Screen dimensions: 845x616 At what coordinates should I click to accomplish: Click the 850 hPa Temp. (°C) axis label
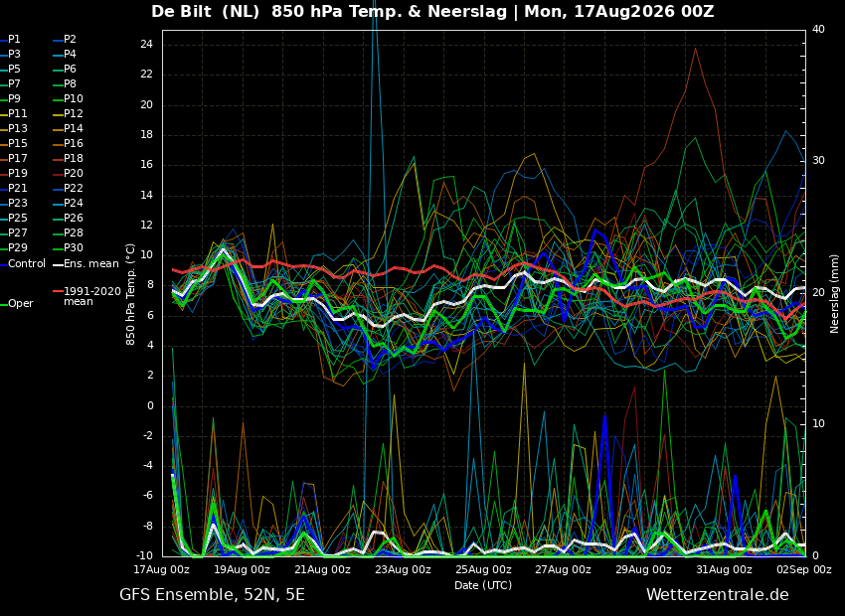click(130, 294)
